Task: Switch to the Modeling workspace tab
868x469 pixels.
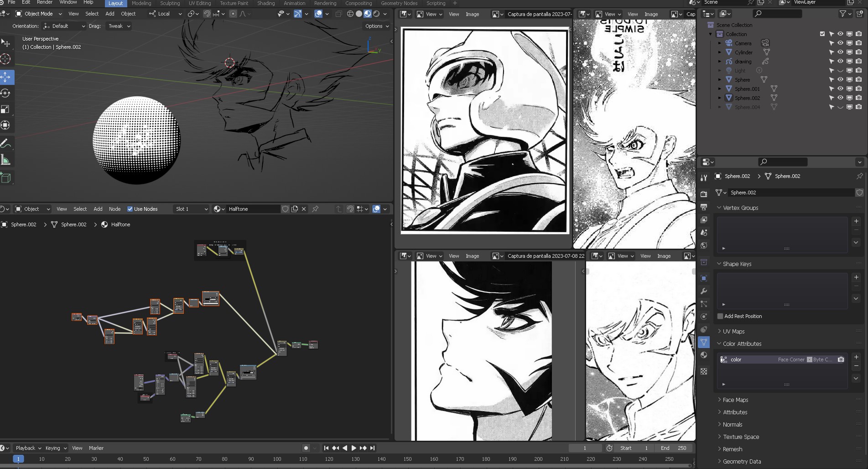Action: [141, 3]
